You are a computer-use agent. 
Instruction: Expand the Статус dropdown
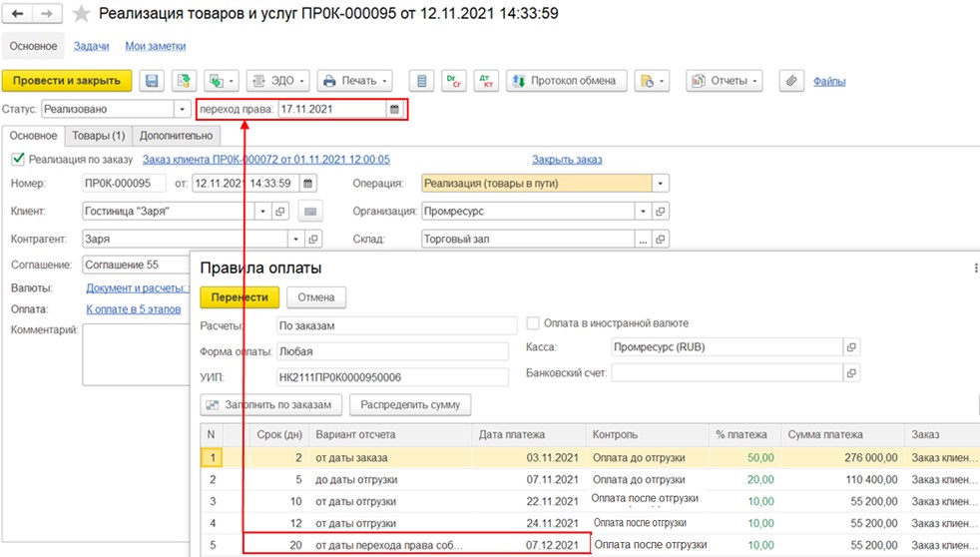(x=182, y=110)
